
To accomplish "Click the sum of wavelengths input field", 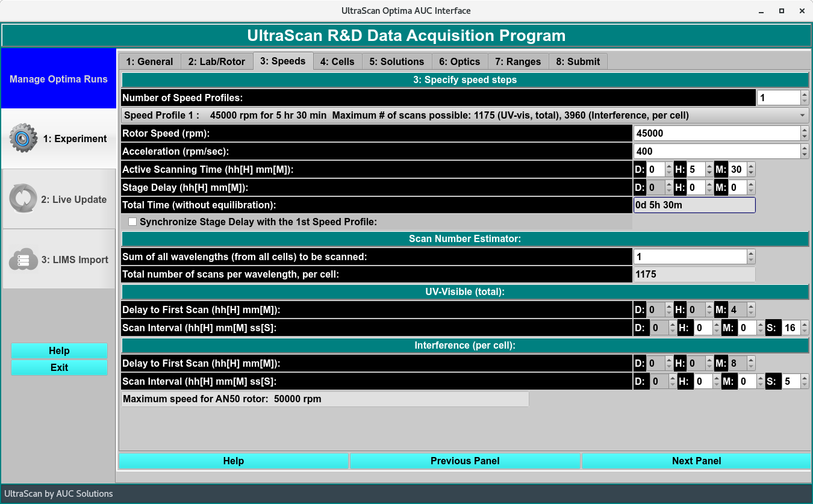I will click(x=690, y=257).
